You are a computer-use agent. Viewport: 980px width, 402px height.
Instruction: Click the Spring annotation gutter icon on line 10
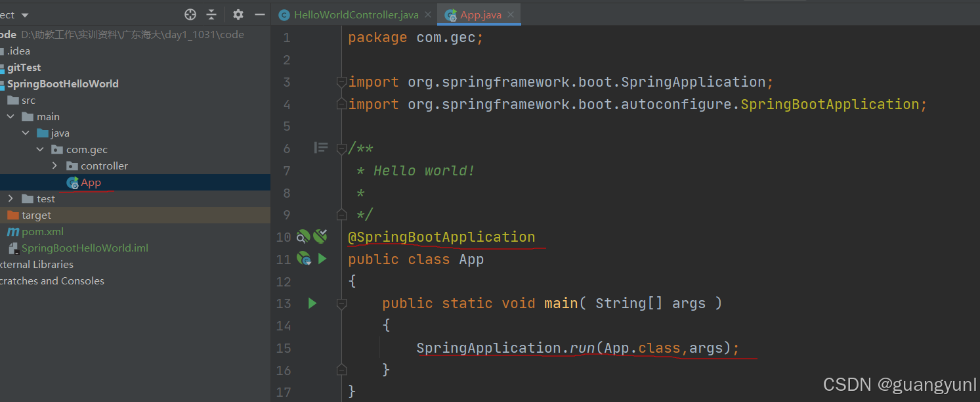click(320, 236)
